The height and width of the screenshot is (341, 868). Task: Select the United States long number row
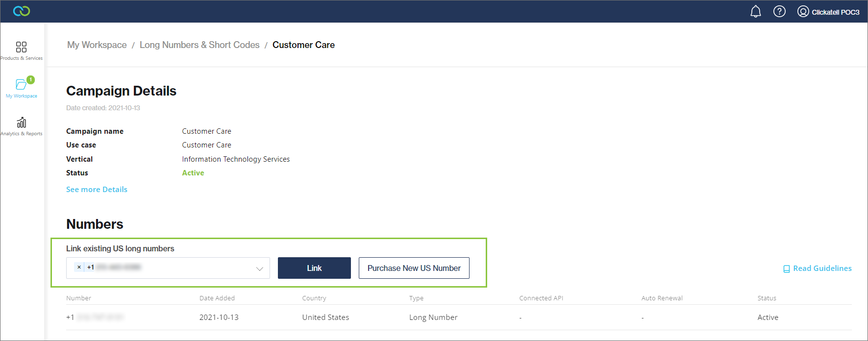point(325,317)
